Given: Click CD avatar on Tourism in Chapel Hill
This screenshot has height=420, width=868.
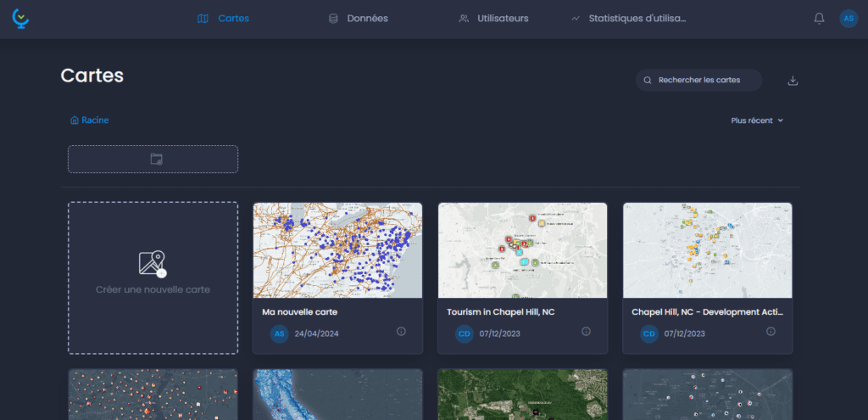Looking at the screenshot, I should tap(465, 333).
